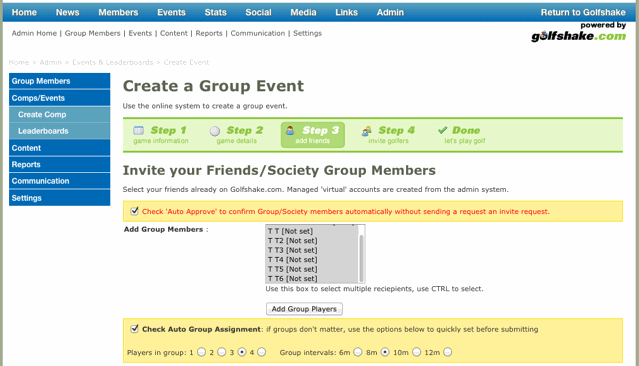Click Events & Leaderboards breadcrumb
The width and height of the screenshot is (639, 366).
112,62
